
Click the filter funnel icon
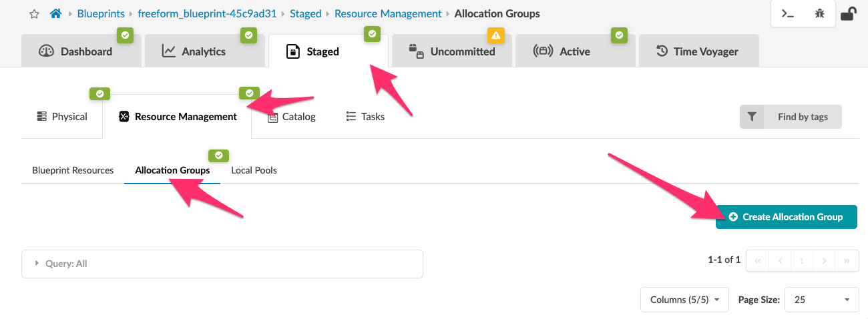752,117
